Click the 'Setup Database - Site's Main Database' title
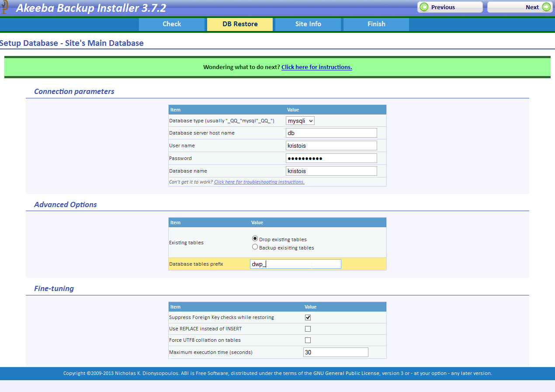This screenshot has width=555, height=392. tap(72, 43)
